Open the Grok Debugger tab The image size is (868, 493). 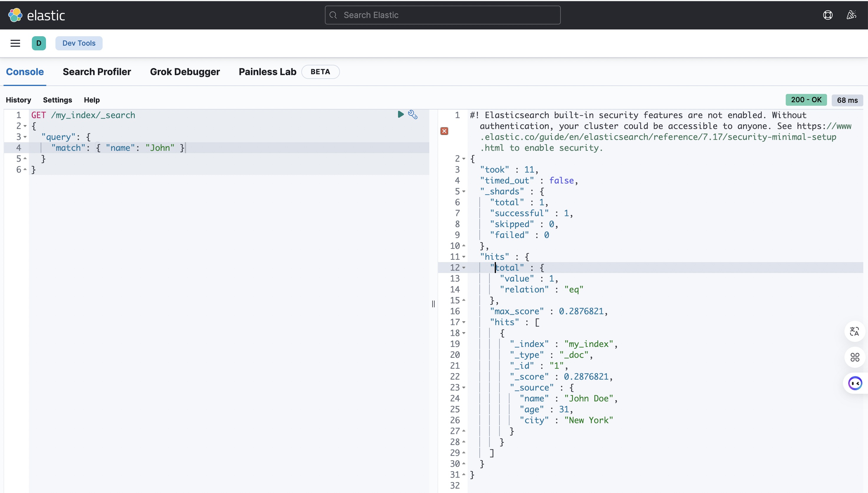pyautogui.click(x=185, y=72)
